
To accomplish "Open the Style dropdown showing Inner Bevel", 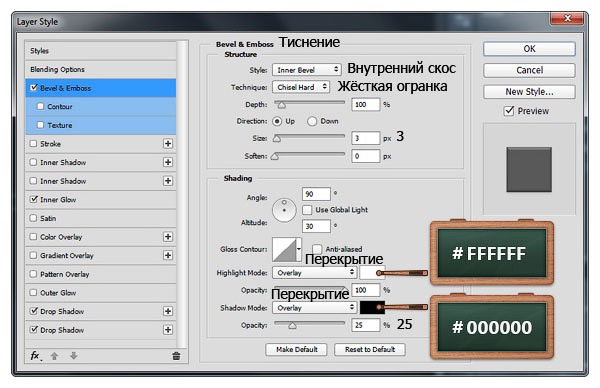I will click(307, 70).
